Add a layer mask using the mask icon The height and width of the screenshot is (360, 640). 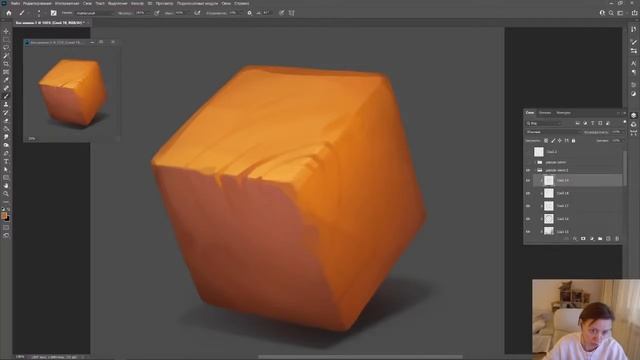(583, 238)
